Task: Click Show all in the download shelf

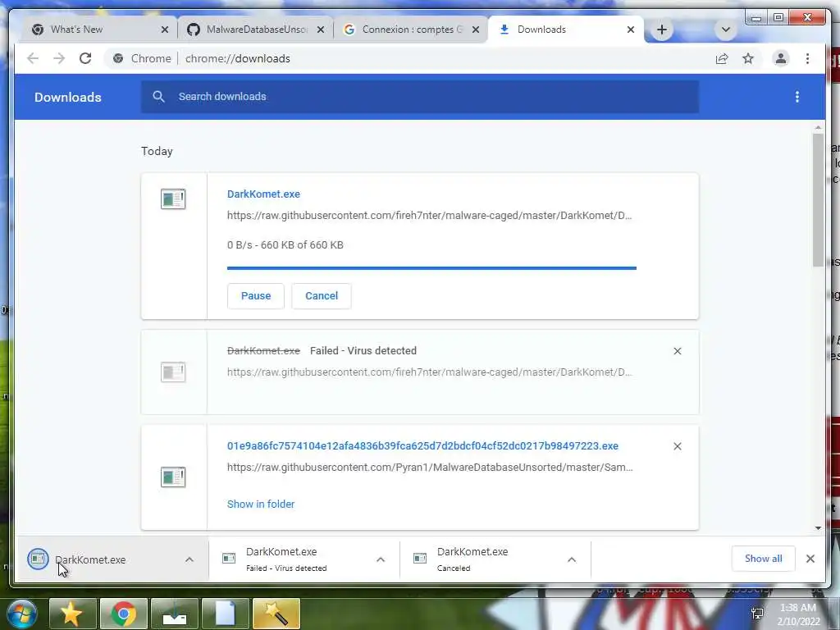Action: pos(763,559)
